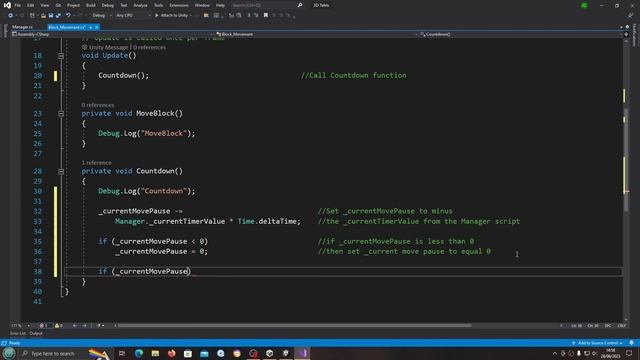
Task: Click the Save All toolbar icon
Action: (x=58, y=16)
